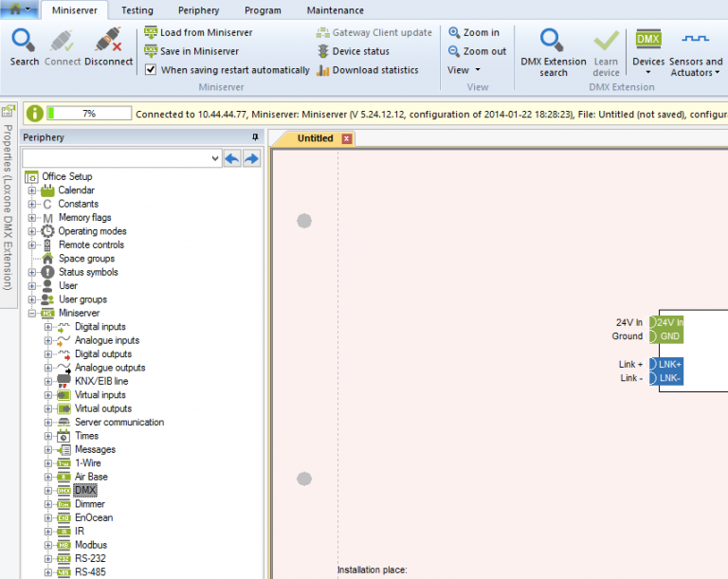728x579 pixels.
Task: Open the Maintenance ribbon tab
Action: (x=335, y=10)
